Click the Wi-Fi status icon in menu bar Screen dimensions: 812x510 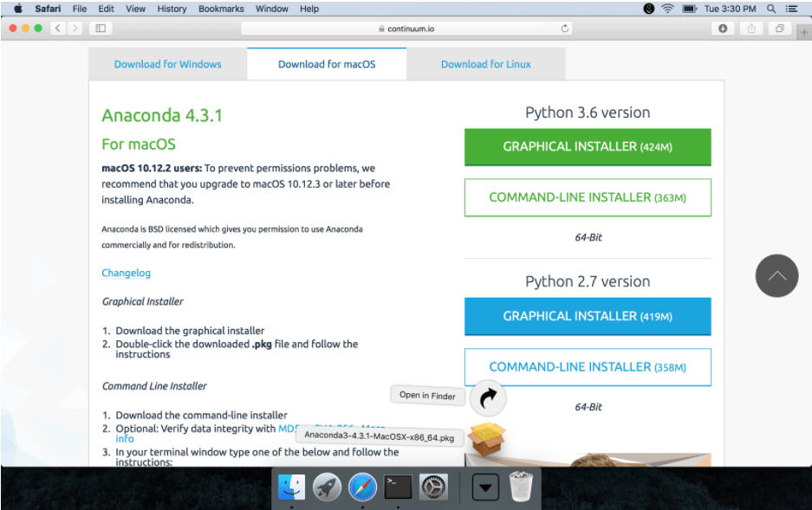point(667,9)
